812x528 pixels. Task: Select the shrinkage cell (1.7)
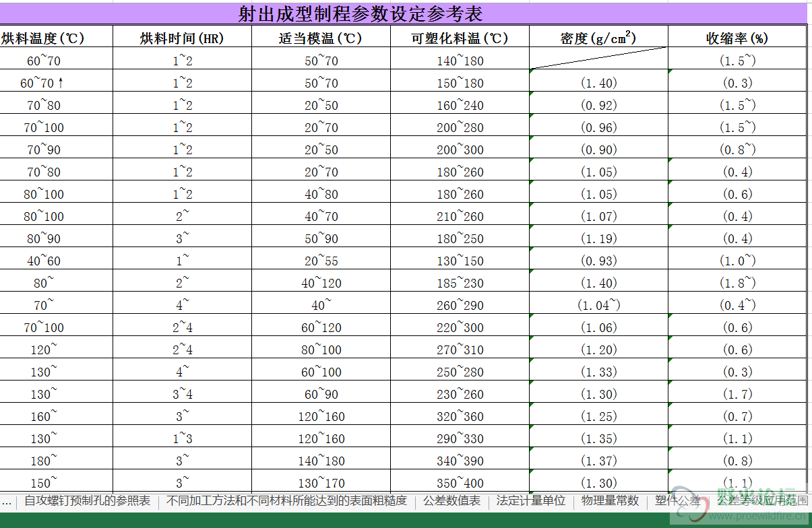737,392
